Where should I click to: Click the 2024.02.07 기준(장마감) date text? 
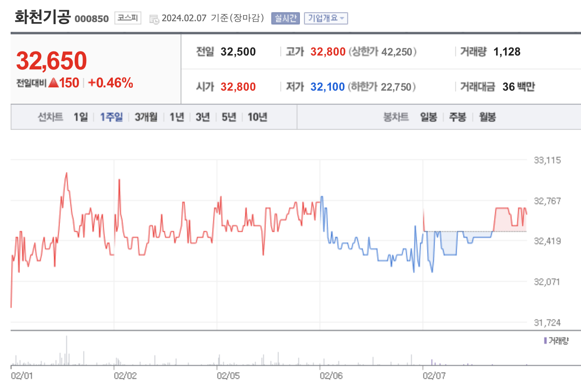[213, 18]
